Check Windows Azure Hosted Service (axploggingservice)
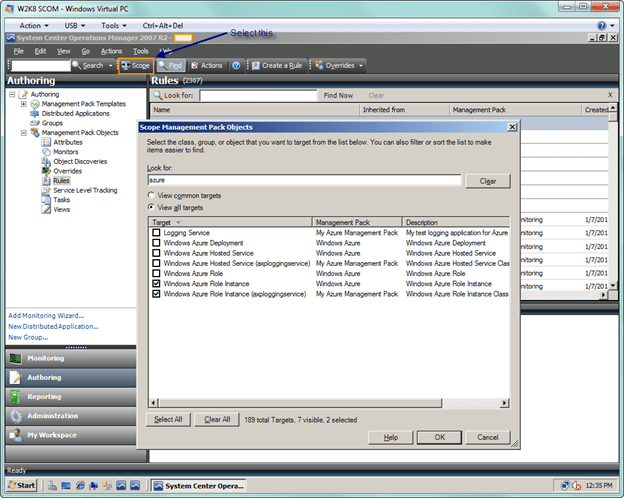Viewport: 624px width, 498px height. 156,263
